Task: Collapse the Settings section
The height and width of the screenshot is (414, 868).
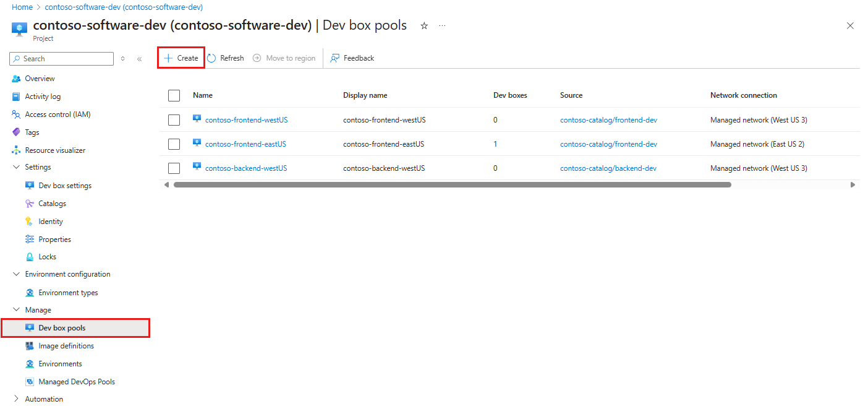Action: (16, 166)
